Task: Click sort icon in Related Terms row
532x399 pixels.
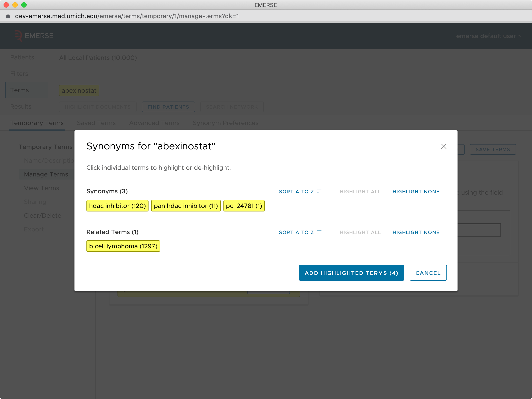Action: (319, 232)
